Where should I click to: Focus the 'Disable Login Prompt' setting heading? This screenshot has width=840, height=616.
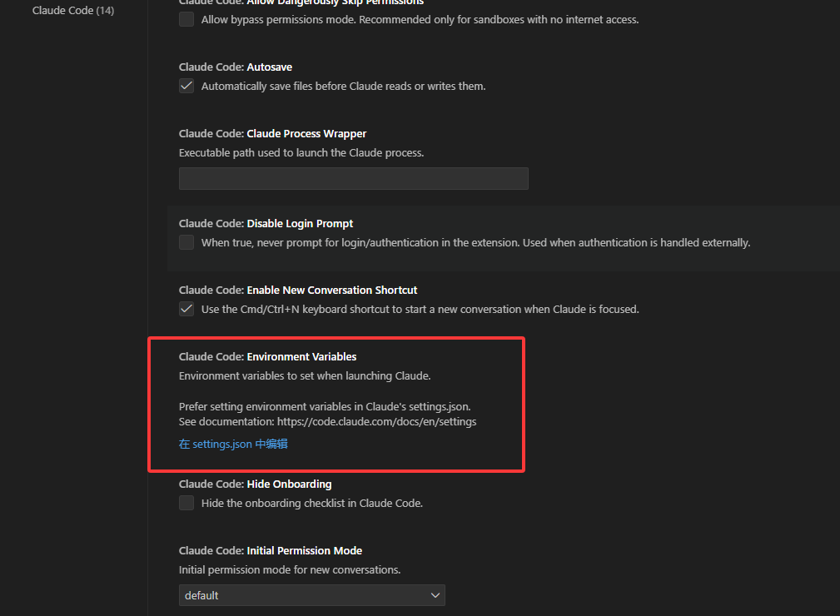coord(266,223)
